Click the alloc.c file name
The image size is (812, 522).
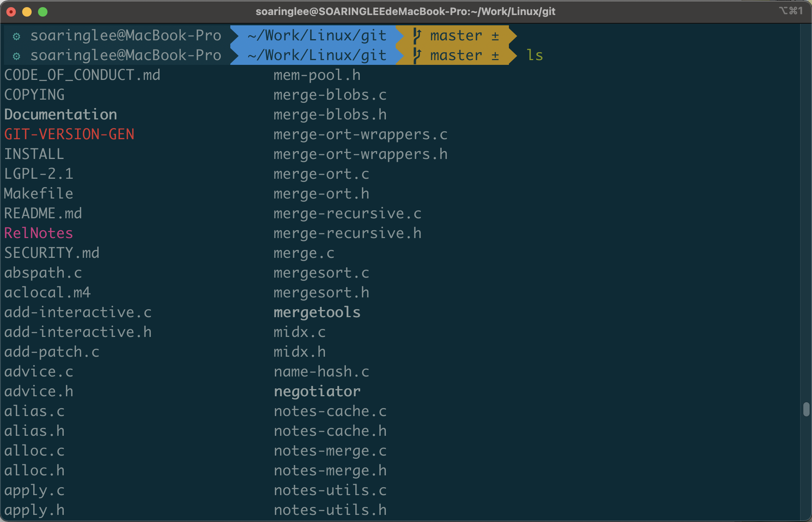(34, 451)
